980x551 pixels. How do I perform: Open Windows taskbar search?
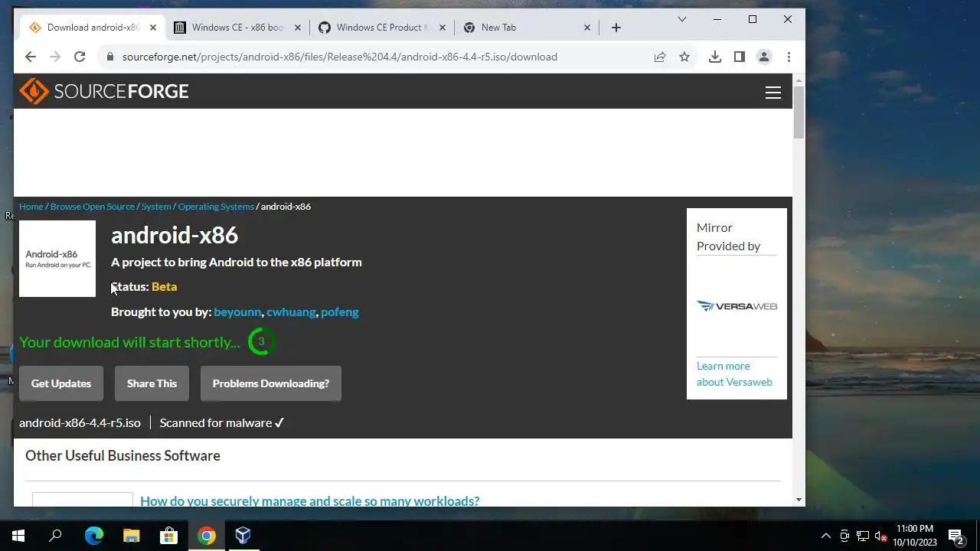point(55,536)
